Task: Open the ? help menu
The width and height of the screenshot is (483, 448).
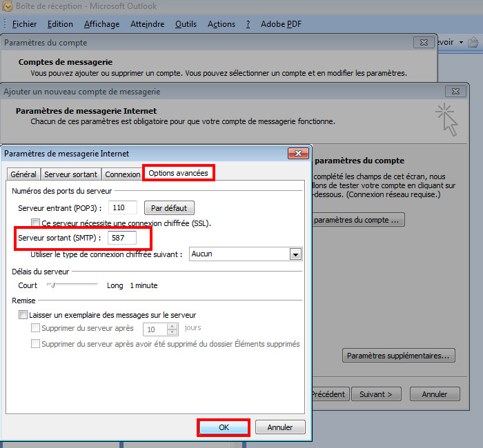Action: pyautogui.click(x=248, y=24)
